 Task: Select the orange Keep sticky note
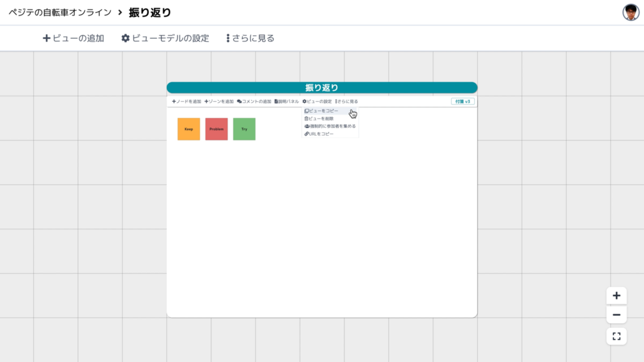point(189,129)
